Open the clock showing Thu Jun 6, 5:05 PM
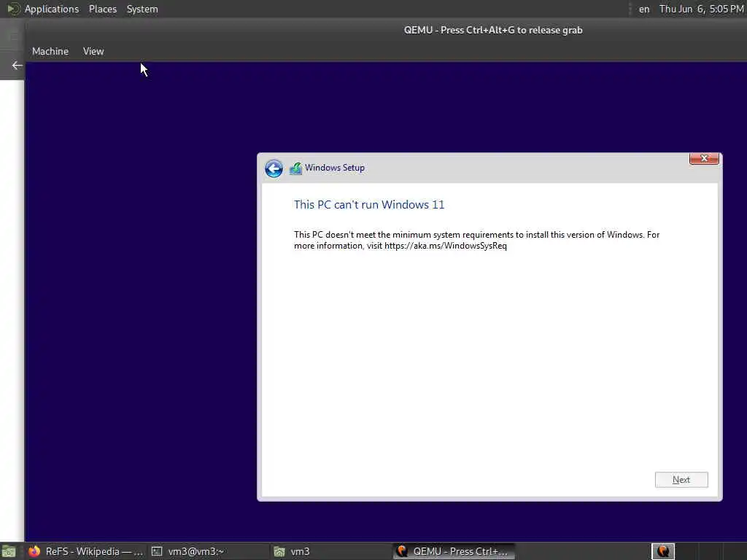The height and width of the screenshot is (560, 747). pyautogui.click(x=701, y=9)
